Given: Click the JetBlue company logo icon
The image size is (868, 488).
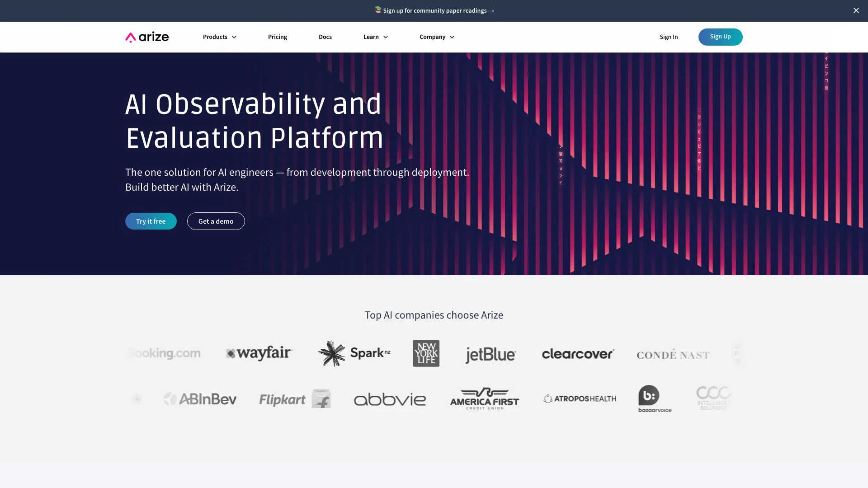Looking at the screenshot, I should click(490, 353).
